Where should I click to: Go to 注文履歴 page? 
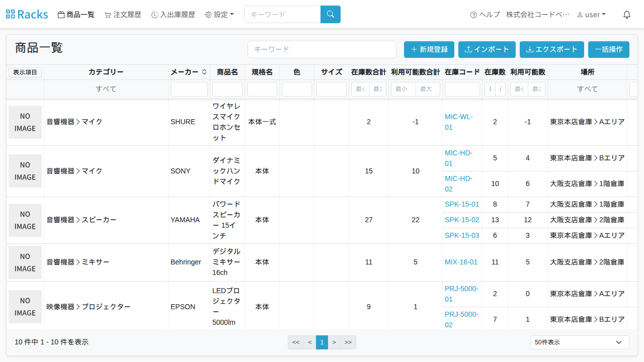[123, 15]
